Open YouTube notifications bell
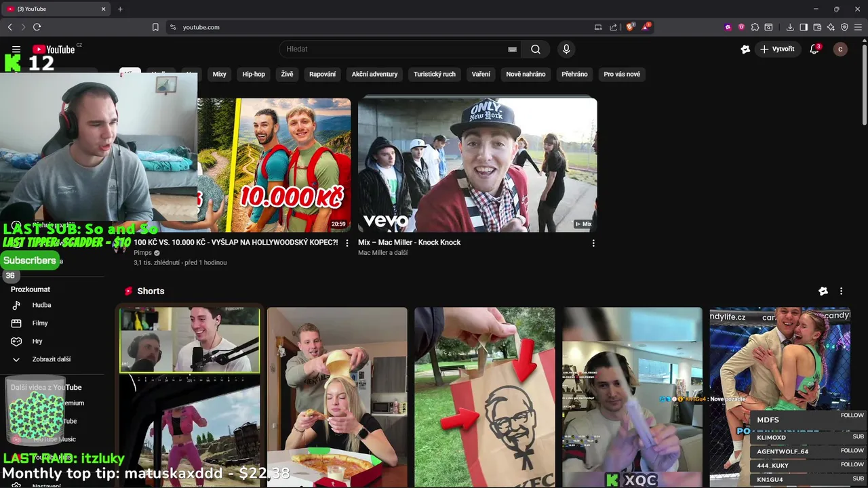The image size is (868, 488). pos(814,49)
